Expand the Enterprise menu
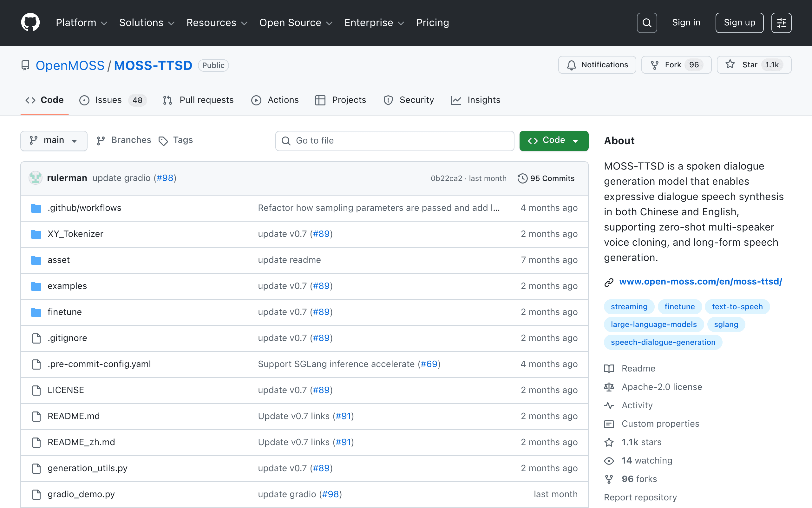 click(x=374, y=23)
